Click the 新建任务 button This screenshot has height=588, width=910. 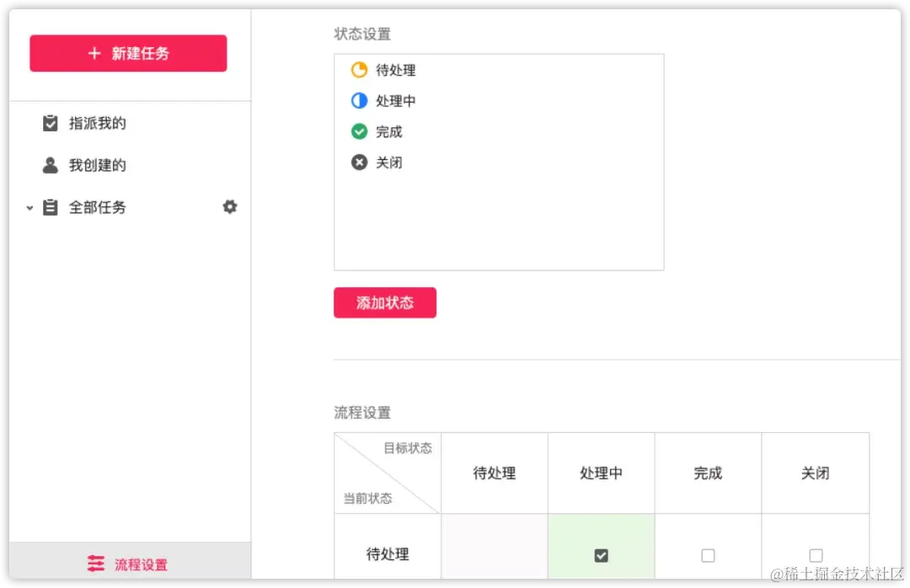pos(128,53)
